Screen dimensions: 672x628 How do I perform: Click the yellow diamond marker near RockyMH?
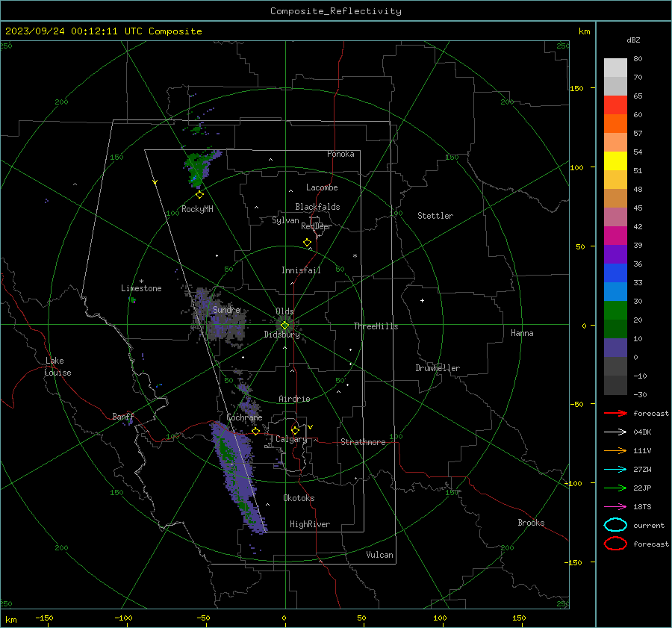pos(199,195)
